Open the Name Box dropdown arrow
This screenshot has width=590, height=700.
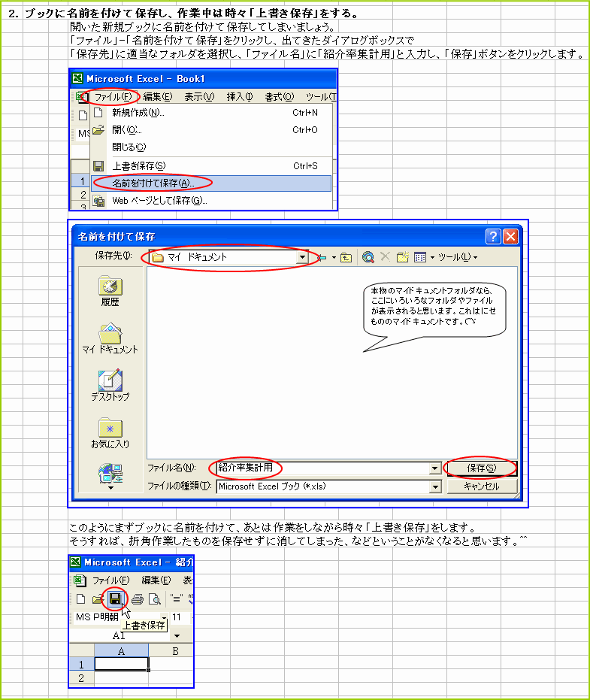(177, 636)
